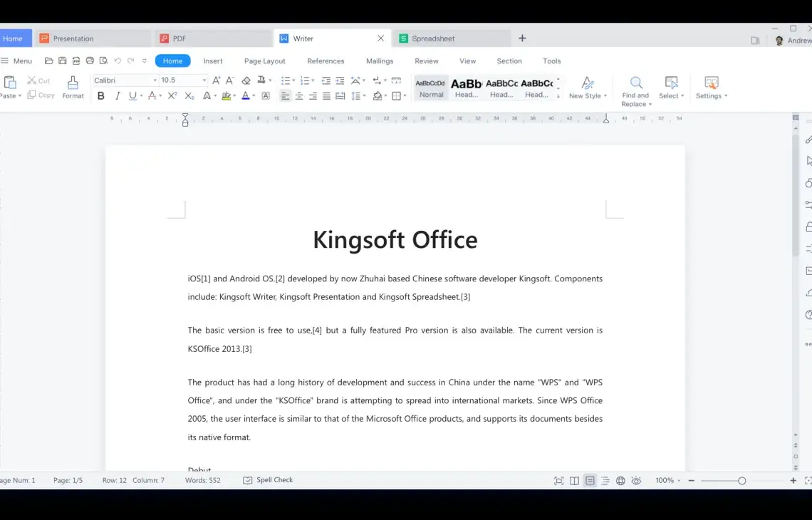Screen dimensions: 812x520
Task: Toggle Italic formatting
Action: pyautogui.click(x=118, y=96)
